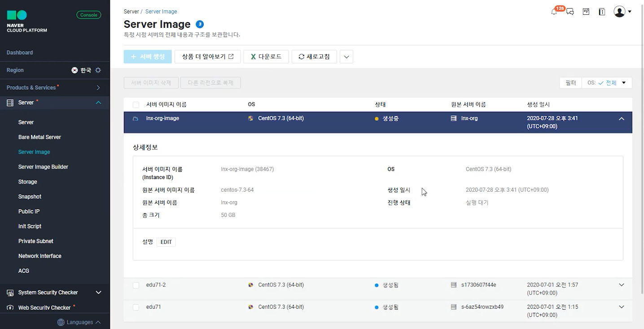This screenshot has height=329, width=644.
Task: Click server icon next to s1730607f44e
Action: 454,285
